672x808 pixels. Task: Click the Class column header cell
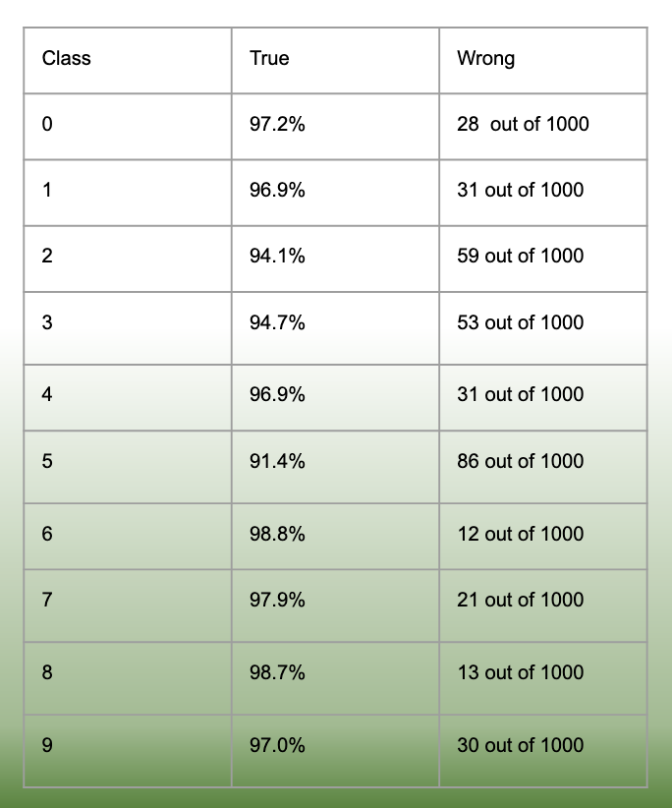(x=67, y=59)
